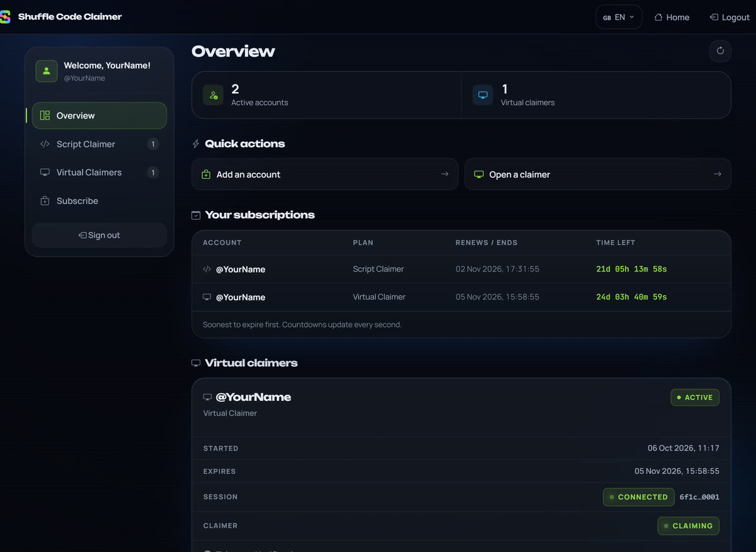Click the Subscribe bag icon in sidebar

point(45,200)
